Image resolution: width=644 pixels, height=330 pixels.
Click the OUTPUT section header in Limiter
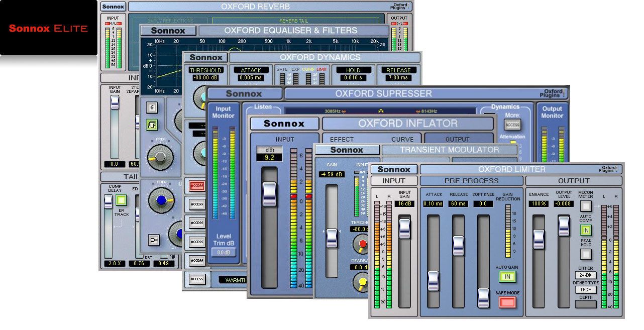tap(574, 181)
